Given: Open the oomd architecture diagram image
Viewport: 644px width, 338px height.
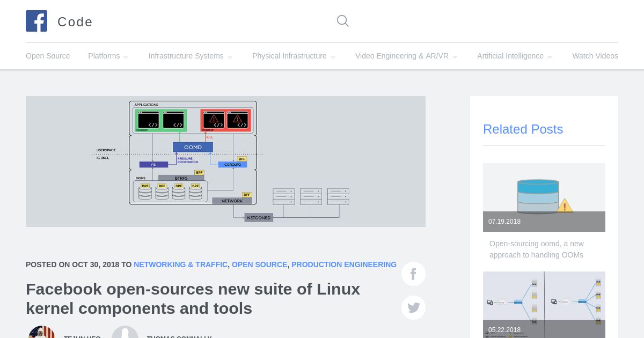Looking at the screenshot, I should click(x=225, y=161).
